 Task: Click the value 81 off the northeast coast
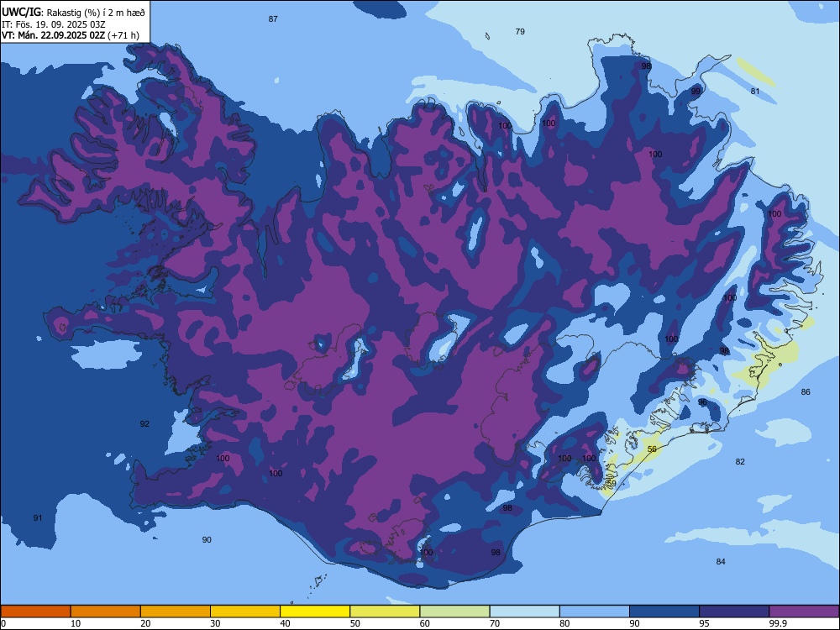[x=755, y=91]
